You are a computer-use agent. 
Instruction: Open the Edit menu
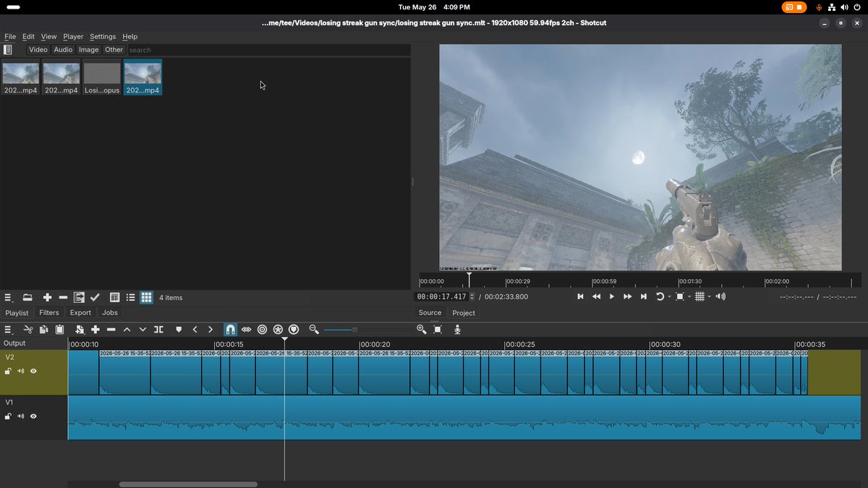(x=28, y=36)
